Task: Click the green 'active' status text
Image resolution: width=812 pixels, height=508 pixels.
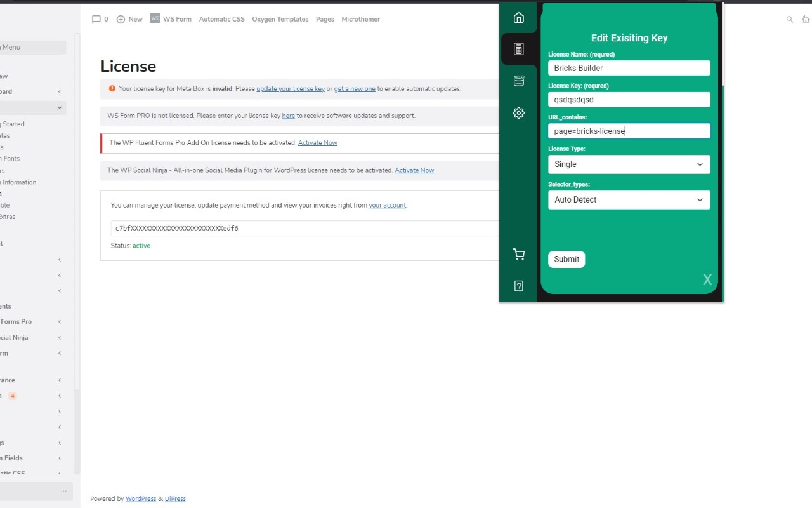Action: pos(141,246)
